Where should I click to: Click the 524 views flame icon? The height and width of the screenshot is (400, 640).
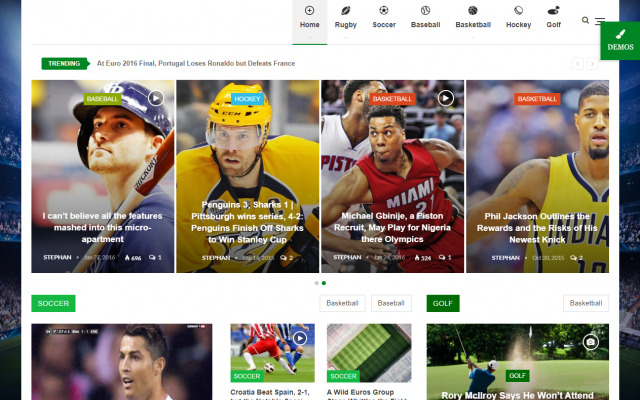click(417, 258)
